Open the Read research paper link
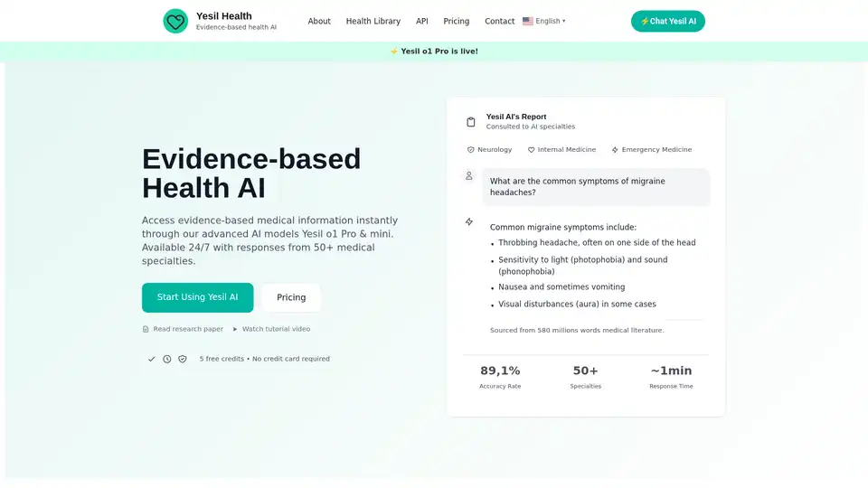The width and height of the screenshot is (868, 488). 188,329
